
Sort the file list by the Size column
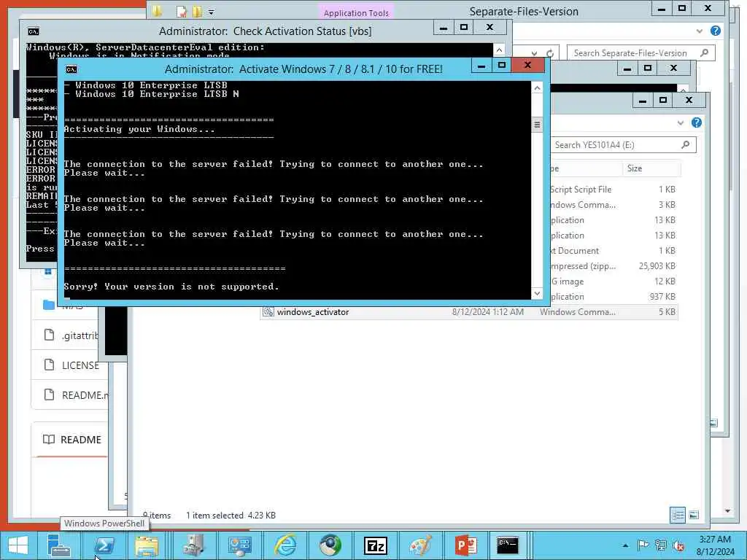(x=651, y=168)
